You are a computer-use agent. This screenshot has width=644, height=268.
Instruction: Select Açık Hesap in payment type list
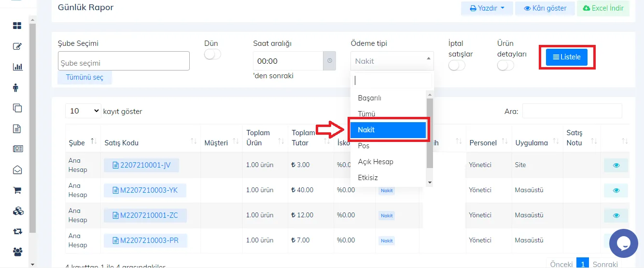tap(389, 162)
